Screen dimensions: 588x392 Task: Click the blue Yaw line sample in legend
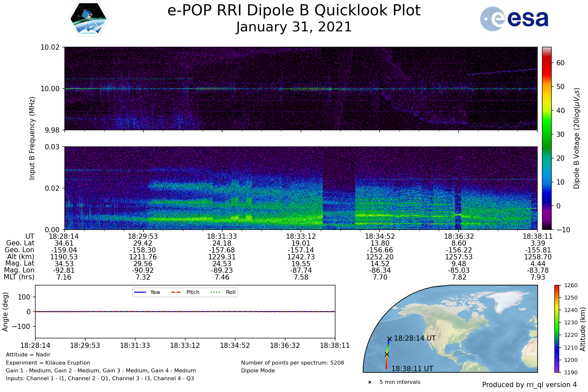pyautogui.click(x=140, y=292)
